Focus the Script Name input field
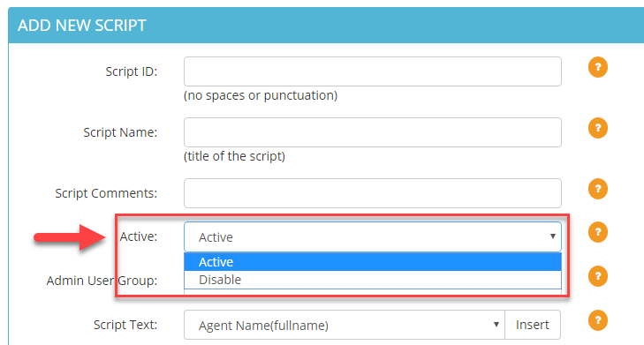 (373, 132)
